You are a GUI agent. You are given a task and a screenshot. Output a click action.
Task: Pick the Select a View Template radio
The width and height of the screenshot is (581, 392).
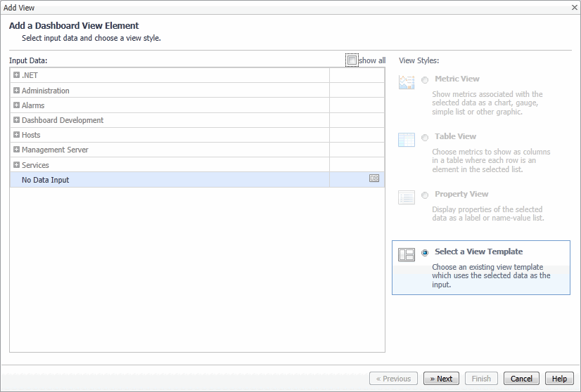coord(425,253)
